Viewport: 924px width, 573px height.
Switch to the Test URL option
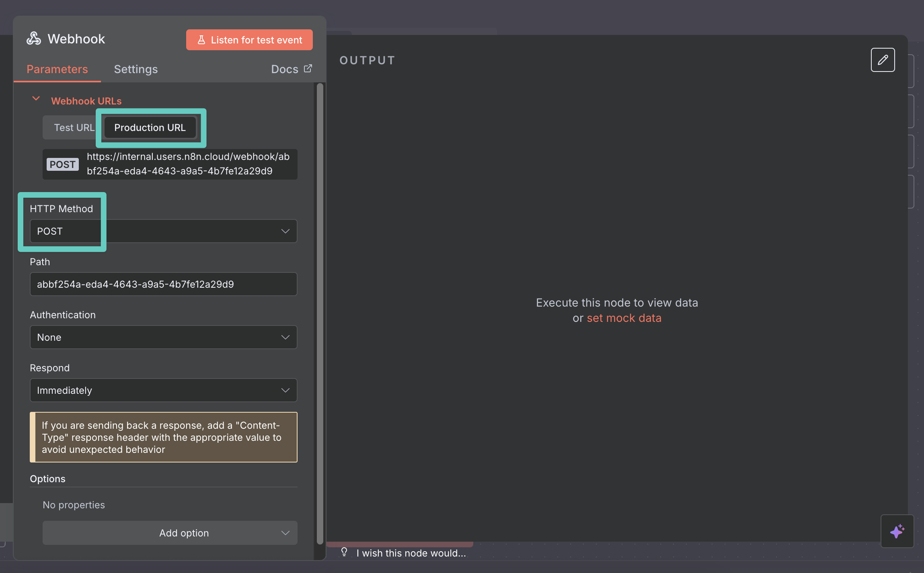click(x=74, y=127)
